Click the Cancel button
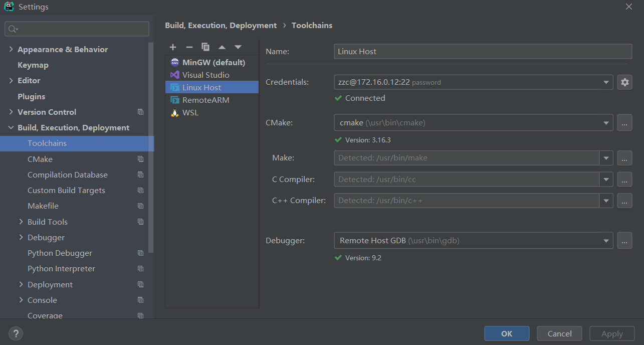Viewport: 644px width, 345px height. [x=559, y=333]
